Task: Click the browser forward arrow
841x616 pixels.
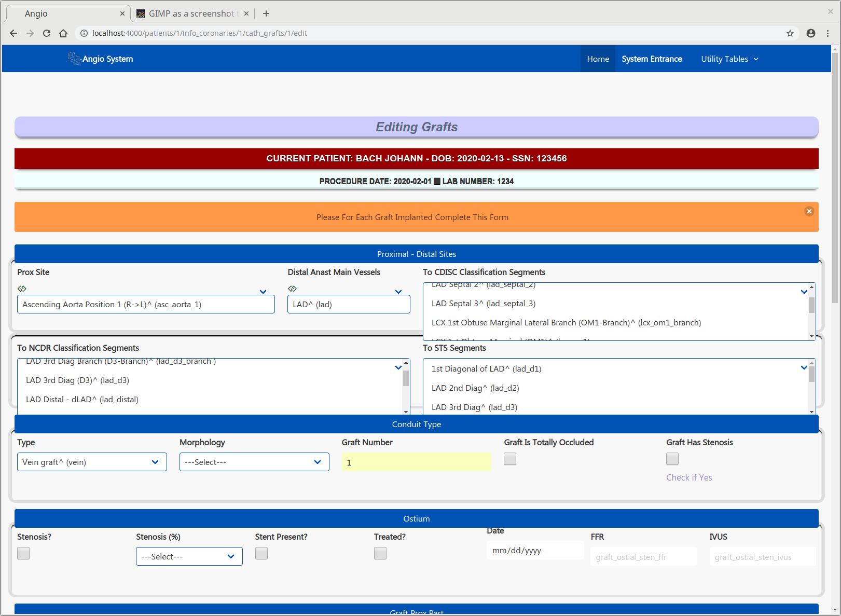Action: (30, 33)
